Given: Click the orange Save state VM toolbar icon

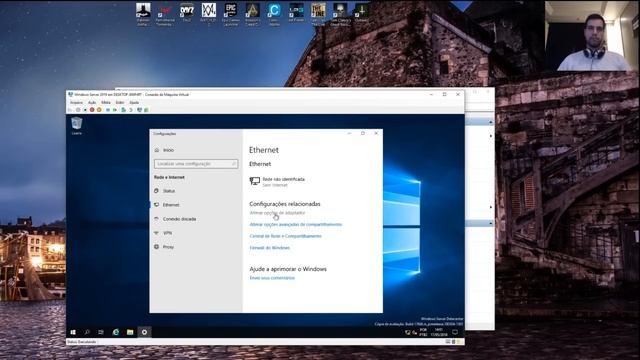Looking at the screenshot, I should (x=99, y=110).
